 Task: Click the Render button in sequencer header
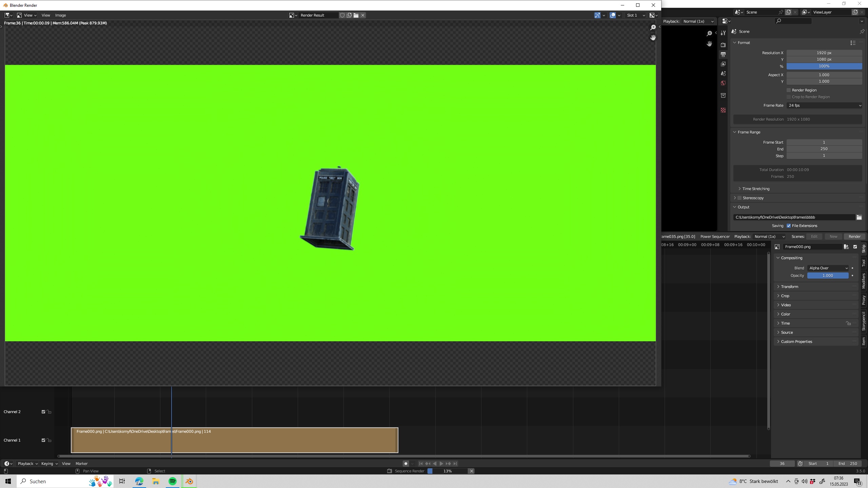(x=854, y=237)
